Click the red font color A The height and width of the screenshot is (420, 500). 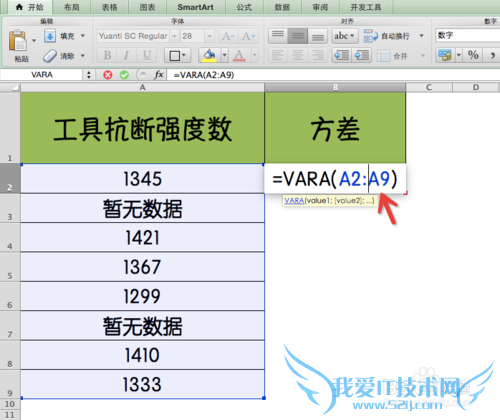(239, 55)
